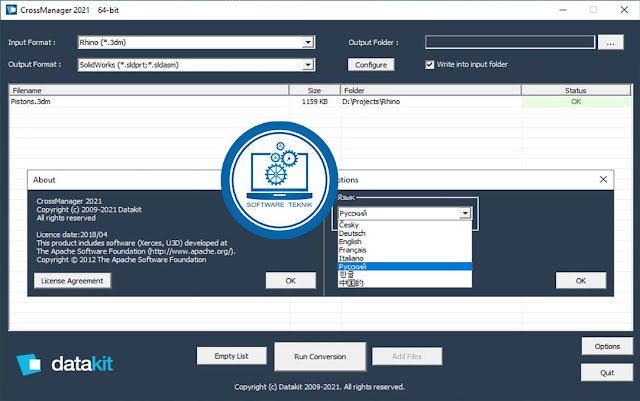Click the green OK status cell
This screenshot has height=401, width=640.
click(x=576, y=101)
